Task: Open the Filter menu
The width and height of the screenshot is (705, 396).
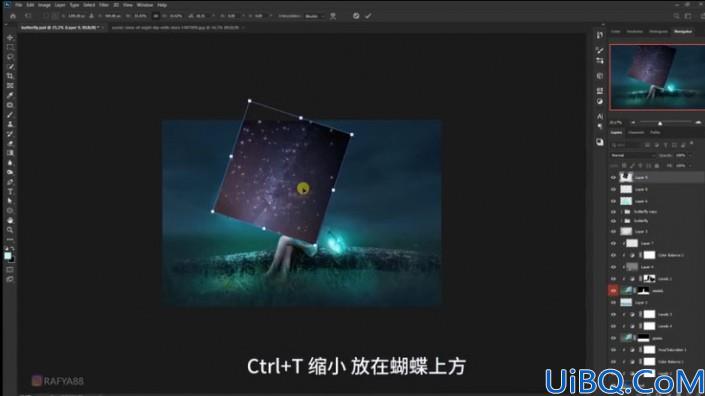Action: [x=104, y=5]
